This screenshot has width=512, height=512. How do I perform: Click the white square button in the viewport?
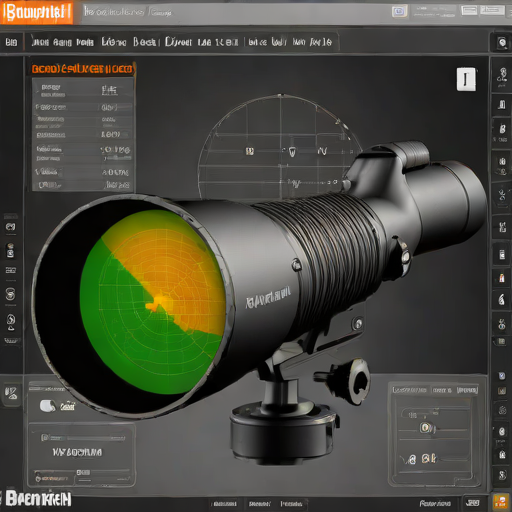pyautogui.click(x=466, y=79)
